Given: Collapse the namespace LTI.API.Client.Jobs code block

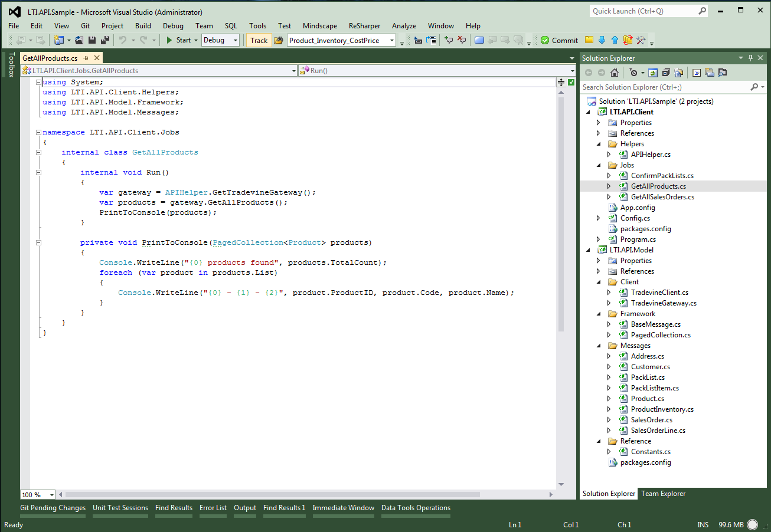Looking at the screenshot, I should tap(38, 132).
